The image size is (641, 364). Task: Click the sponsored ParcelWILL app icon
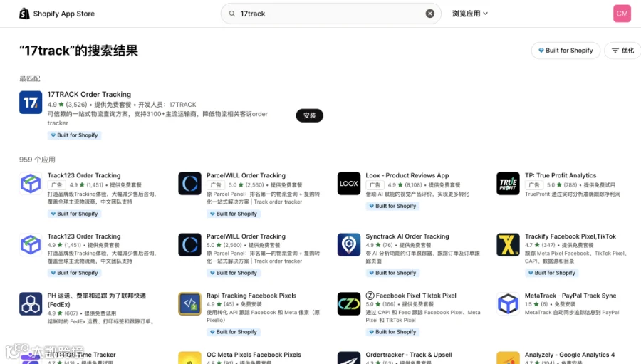[x=189, y=183]
